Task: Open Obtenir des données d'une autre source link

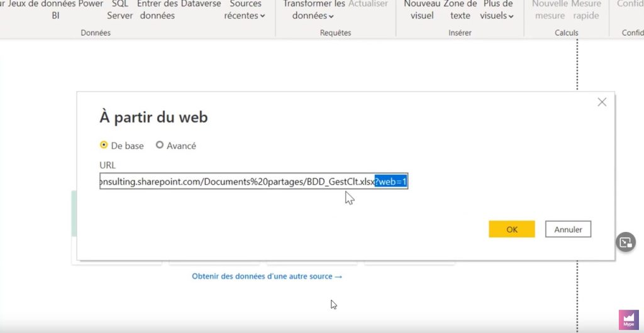Action: pyautogui.click(x=267, y=276)
